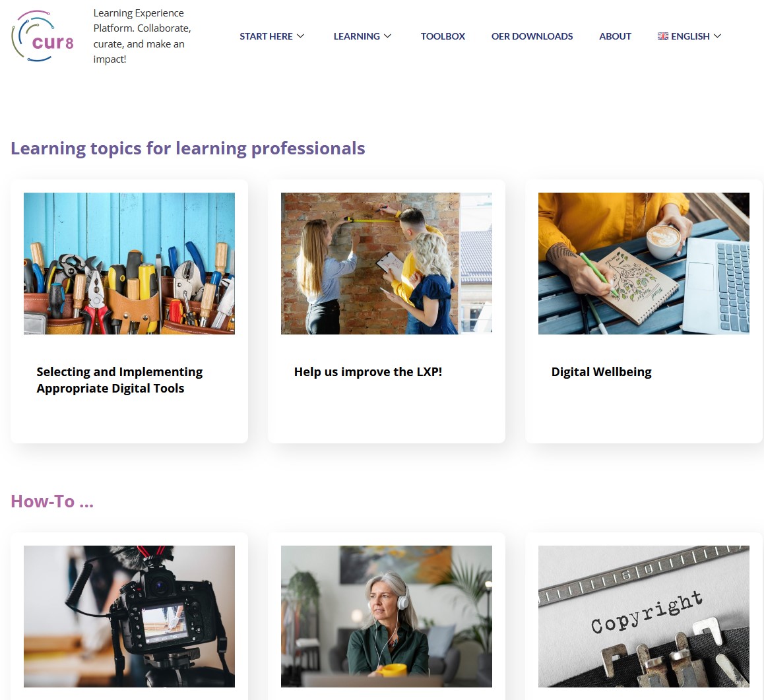Click the Start Here menu label
Screen dimensions: 764x700
pos(266,36)
